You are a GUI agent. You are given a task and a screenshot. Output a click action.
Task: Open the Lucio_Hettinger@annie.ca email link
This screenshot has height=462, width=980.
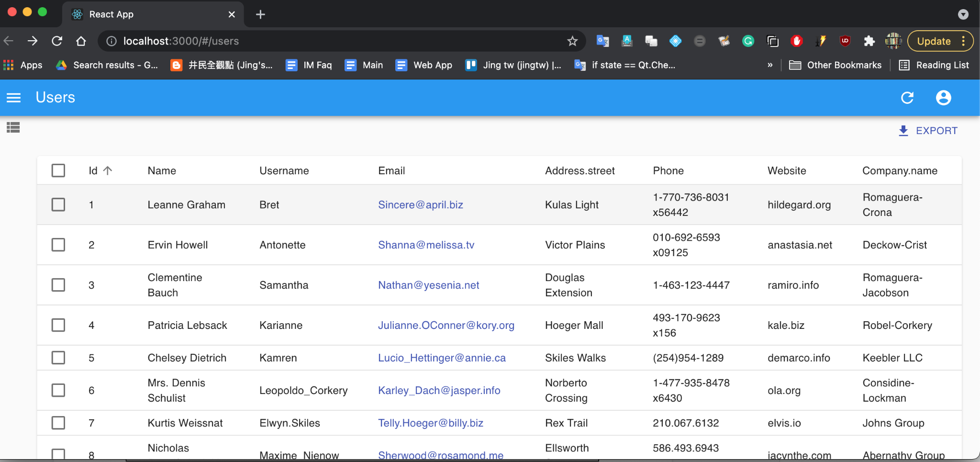click(x=442, y=358)
